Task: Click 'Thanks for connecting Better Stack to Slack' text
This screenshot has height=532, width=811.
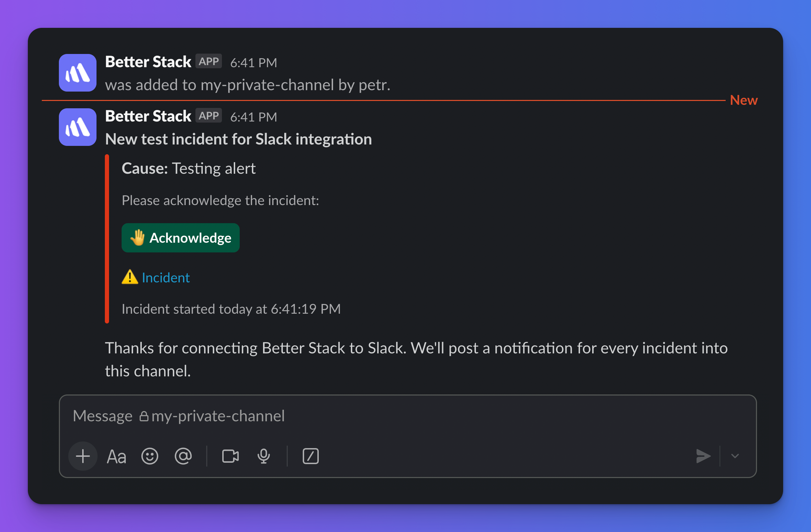Action: (256, 348)
